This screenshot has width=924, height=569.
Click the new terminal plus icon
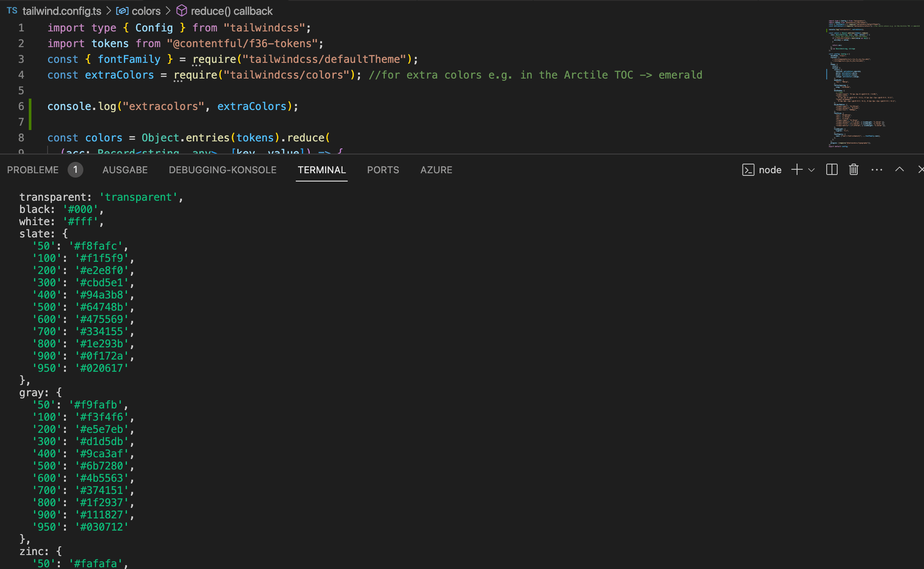tap(797, 170)
